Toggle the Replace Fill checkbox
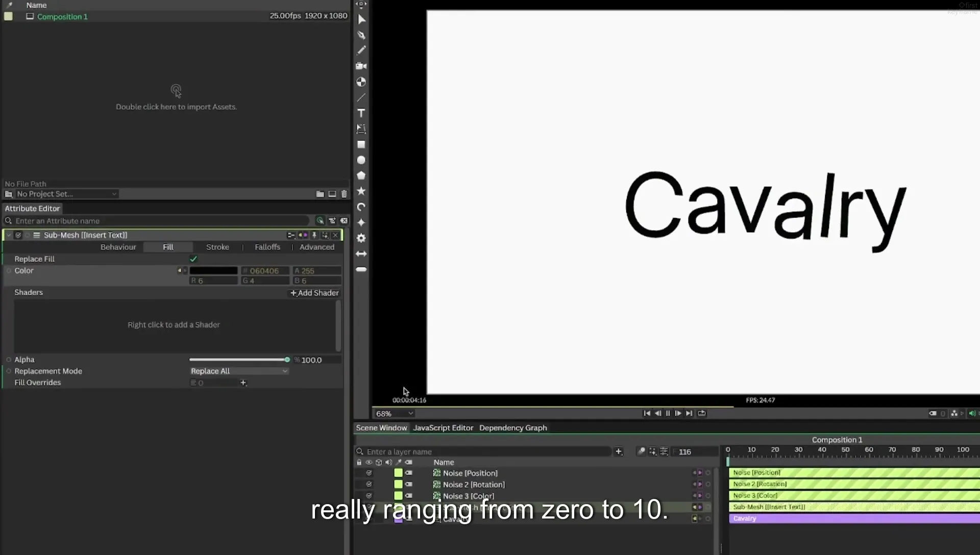Screen dimensions: 980x555 coord(193,259)
